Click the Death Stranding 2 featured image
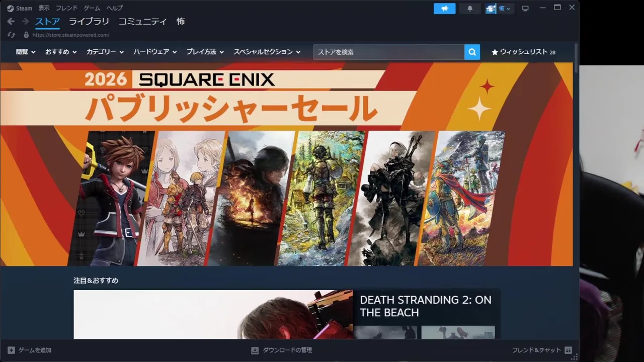 point(213,314)
